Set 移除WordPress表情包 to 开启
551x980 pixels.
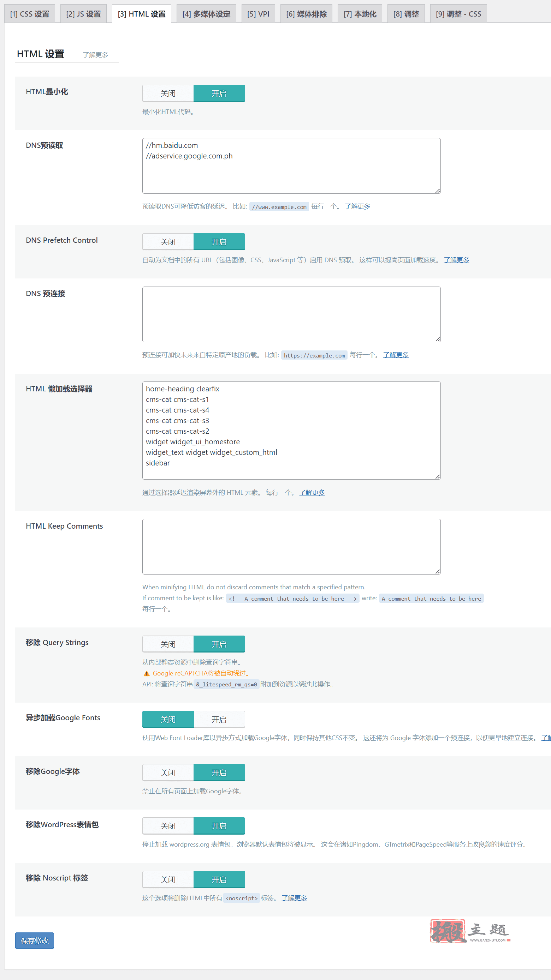(219, 826)
